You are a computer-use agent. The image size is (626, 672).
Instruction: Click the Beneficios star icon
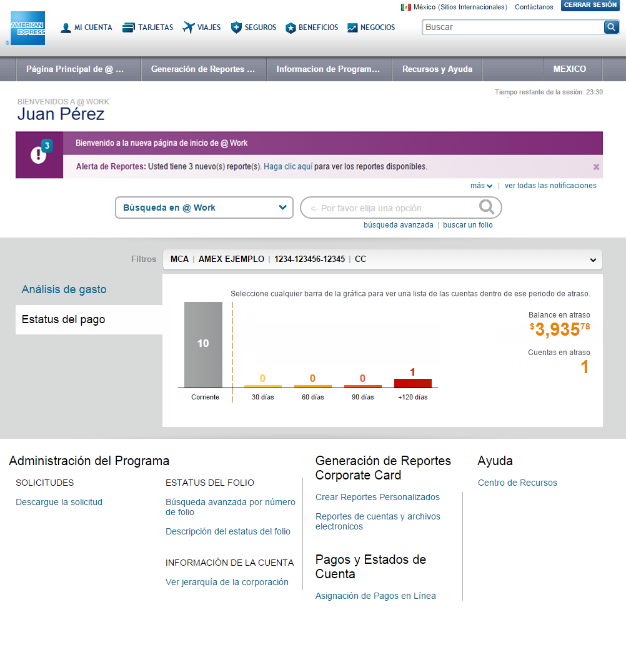291,28
